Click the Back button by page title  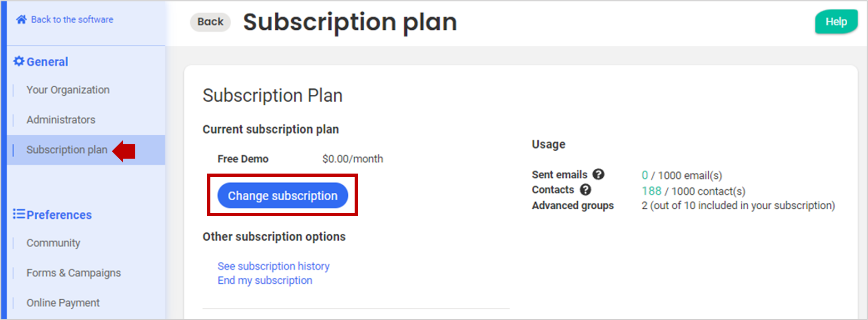pyautogui.click(x=210, y=22)
